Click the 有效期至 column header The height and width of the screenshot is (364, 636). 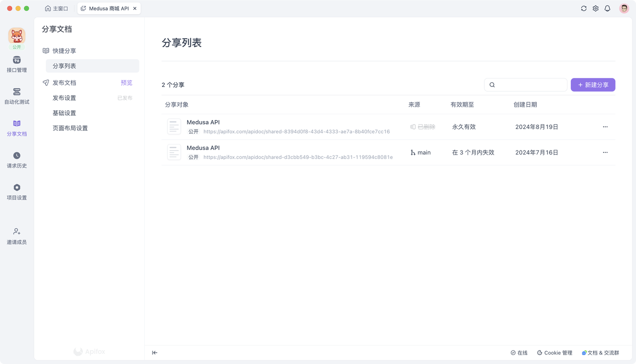(x=462, y=105)
